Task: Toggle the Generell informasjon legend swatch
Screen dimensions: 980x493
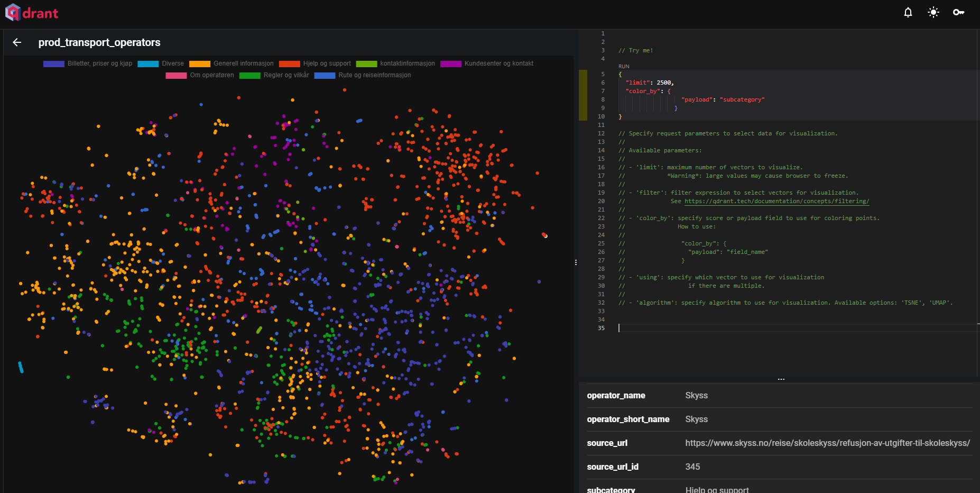Action: coord(200,63)
